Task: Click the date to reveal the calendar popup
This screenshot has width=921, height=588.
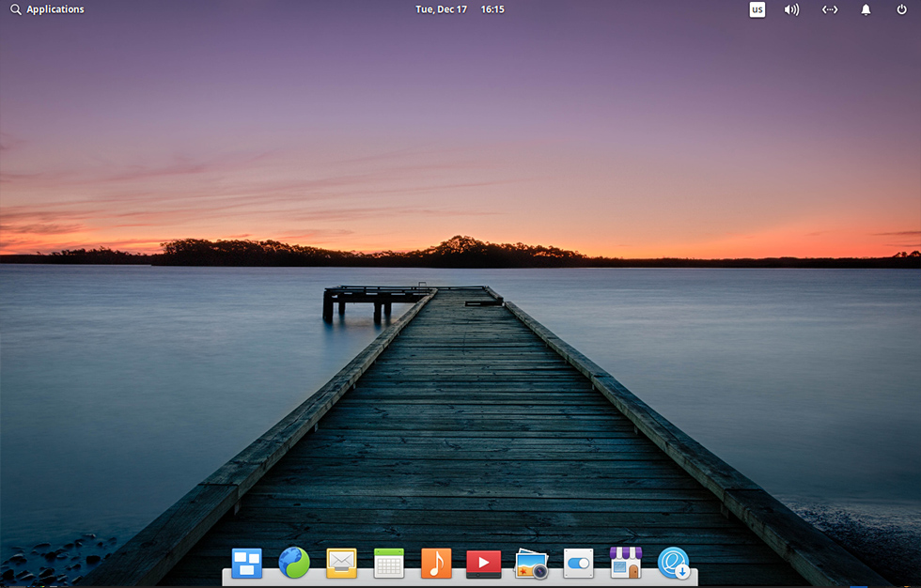Action: [x=441, y=9]
